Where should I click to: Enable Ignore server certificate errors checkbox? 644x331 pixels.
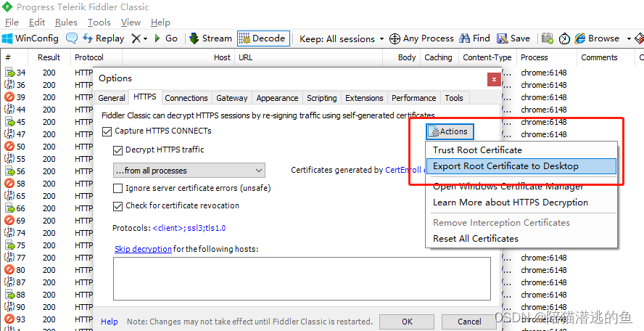(118, 188)
